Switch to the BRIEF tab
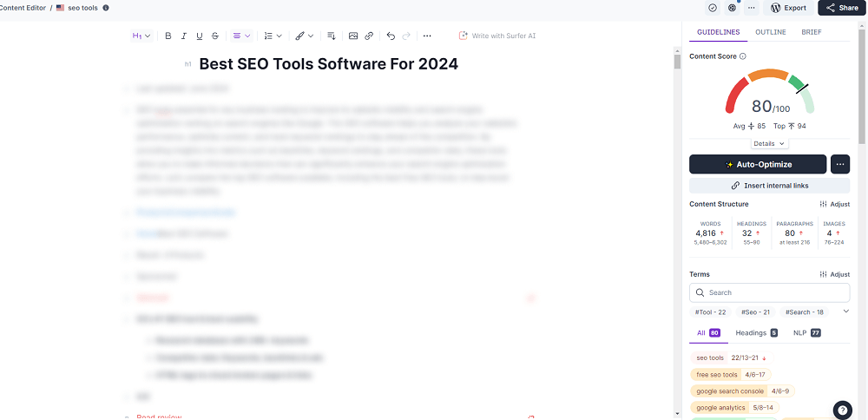 pyautogui.click(x=812, y=32)
